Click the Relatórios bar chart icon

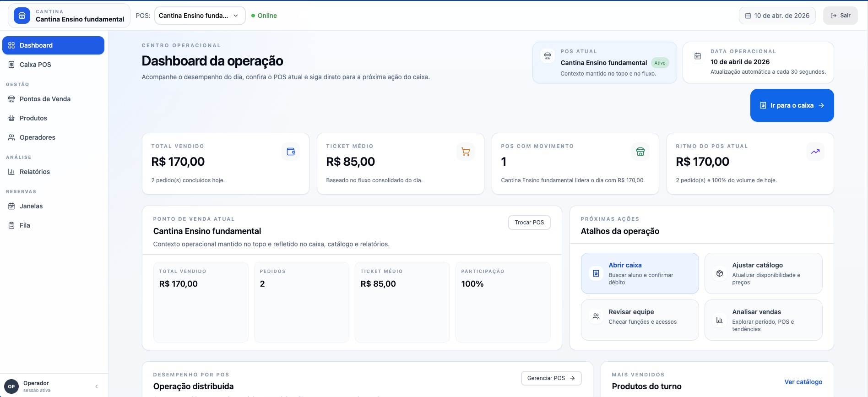[x=11, y=172]
